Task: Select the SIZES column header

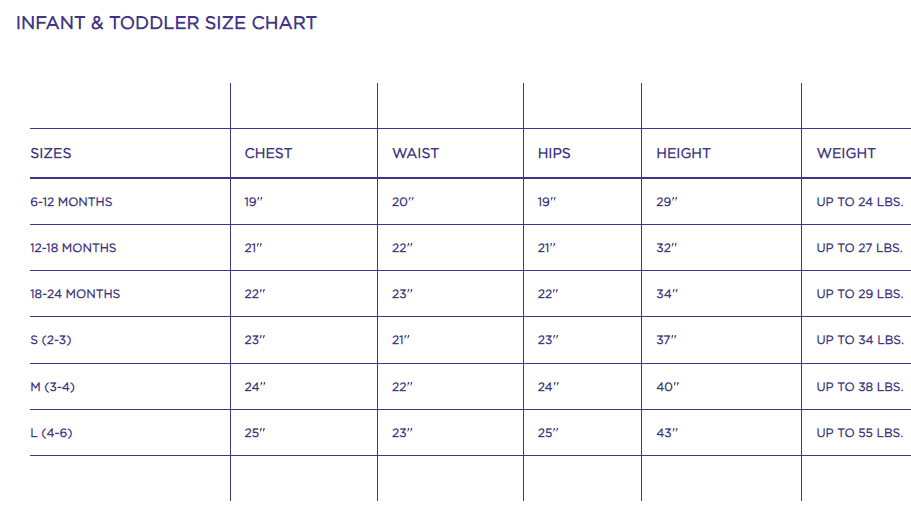Action: (51, 153)
